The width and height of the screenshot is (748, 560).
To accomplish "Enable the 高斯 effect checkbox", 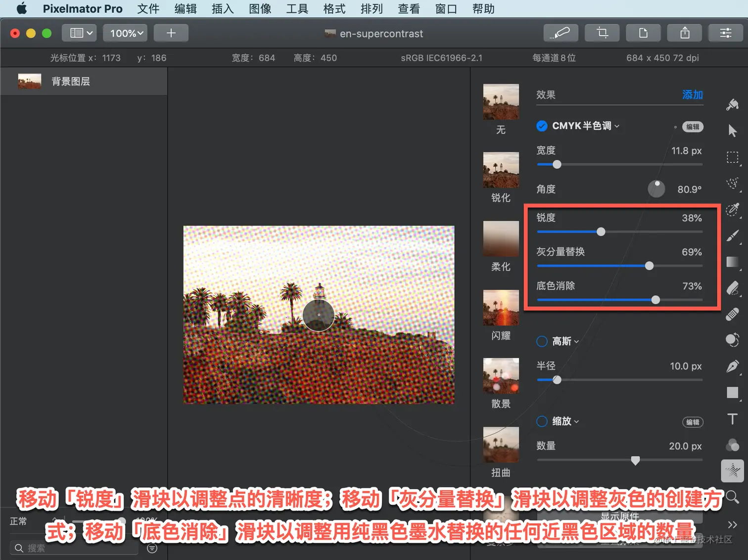I will point(542,341).
